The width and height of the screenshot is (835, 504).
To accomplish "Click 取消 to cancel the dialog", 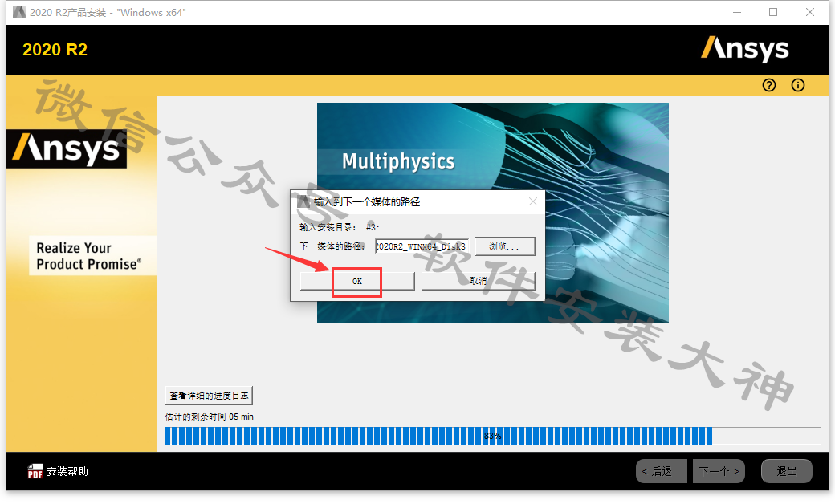I will pyautogui.click(x=478, y=281).
